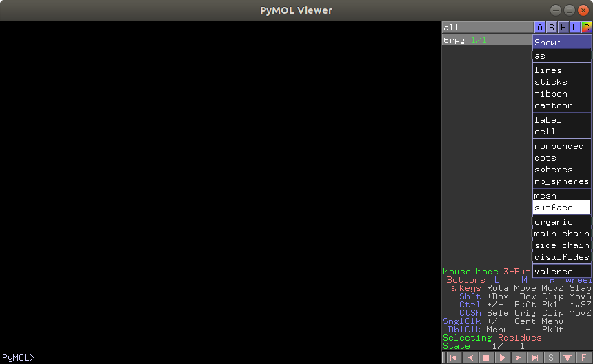
Task: Click the 'Mouse Mode 3-But' label
Action: click(x=487, y=272)
